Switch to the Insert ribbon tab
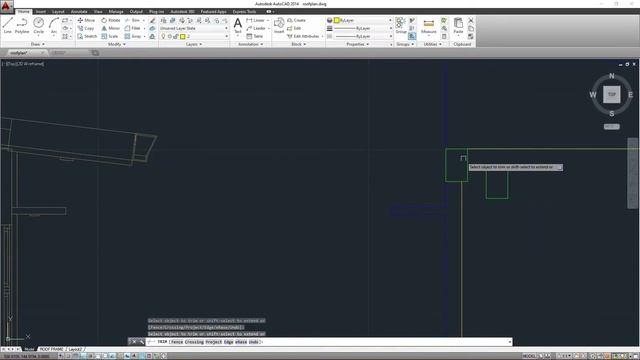The width and height of the screenshot is (640, 360). 40,11
